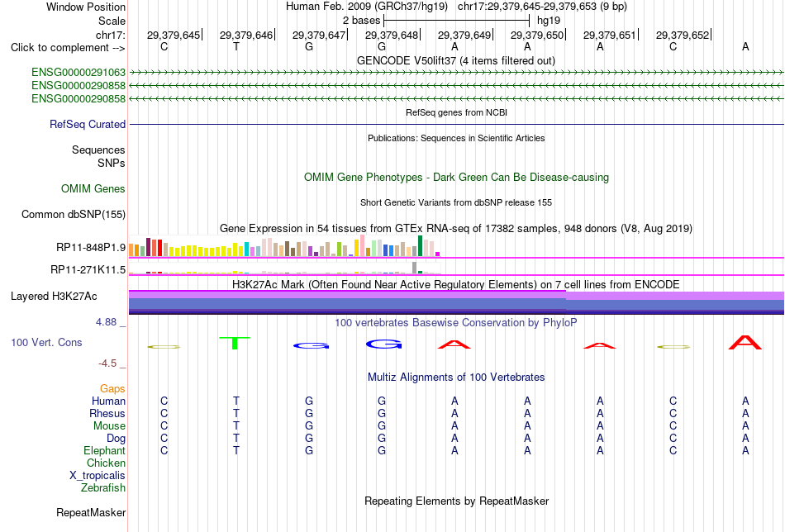Click the RP11-271K11.5 expression bar chart
Screen dimensions: 785x532
coord(284,268)
